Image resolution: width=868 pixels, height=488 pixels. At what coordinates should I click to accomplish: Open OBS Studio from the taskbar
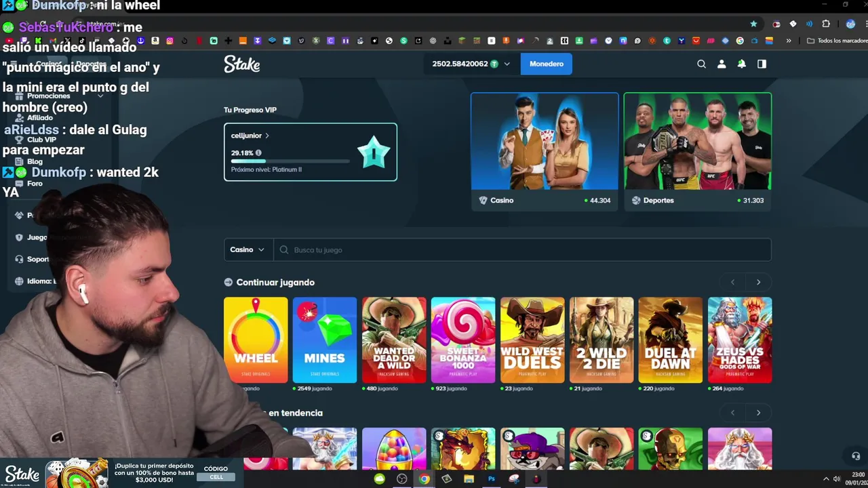pyautogui.click(x=402, y=479)
